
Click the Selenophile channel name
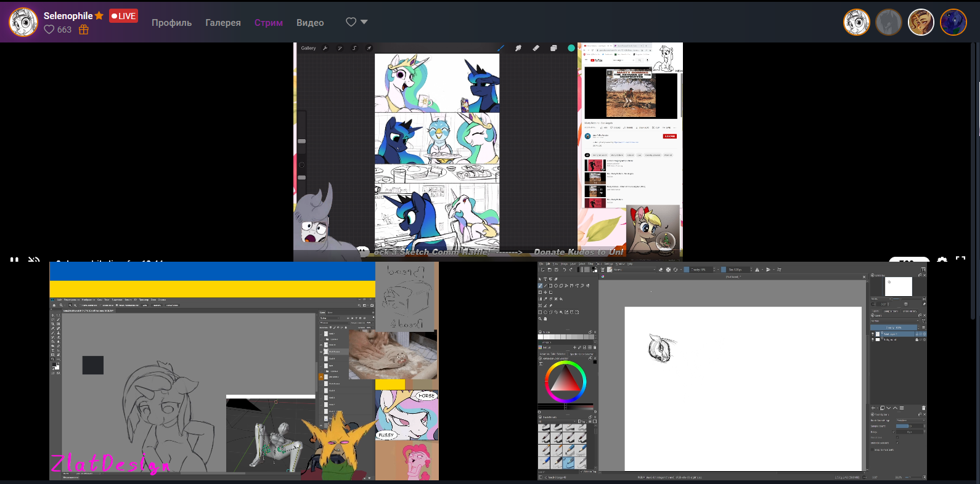coord(68,16)
